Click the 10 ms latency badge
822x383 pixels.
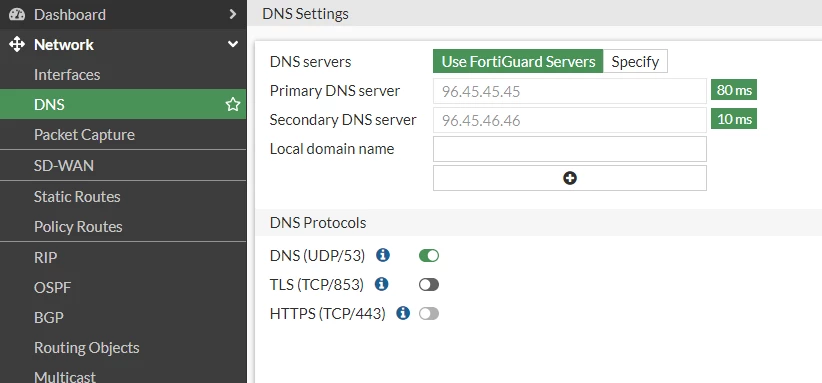pyautogui.click(x=734, y=118)
